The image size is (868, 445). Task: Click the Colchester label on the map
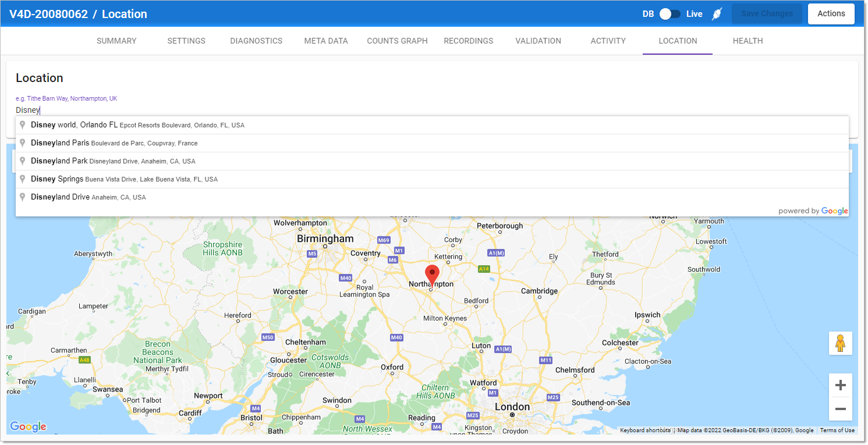pyautogui.click(x=620, y=343)
